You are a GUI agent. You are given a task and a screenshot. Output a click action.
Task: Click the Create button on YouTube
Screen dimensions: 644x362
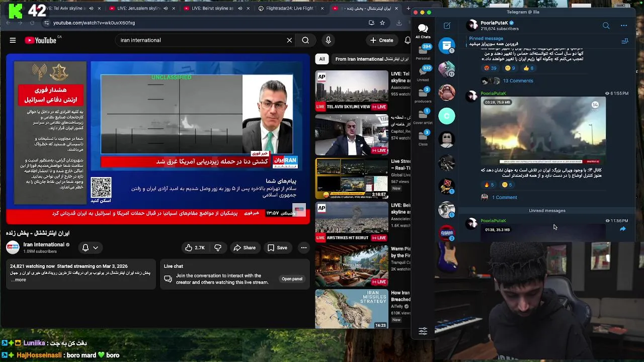tap(382, 40)
